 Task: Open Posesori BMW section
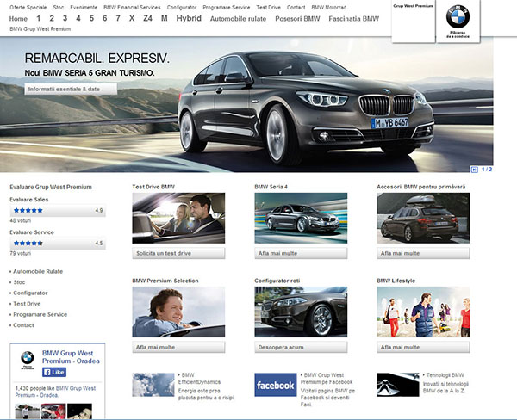tap(297, 19)
